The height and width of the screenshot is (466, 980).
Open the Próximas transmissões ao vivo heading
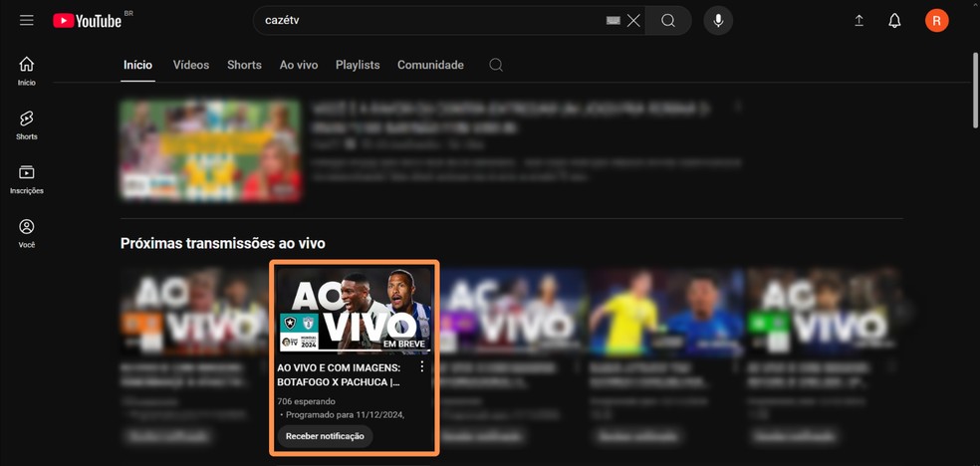[x=222, y=243]
